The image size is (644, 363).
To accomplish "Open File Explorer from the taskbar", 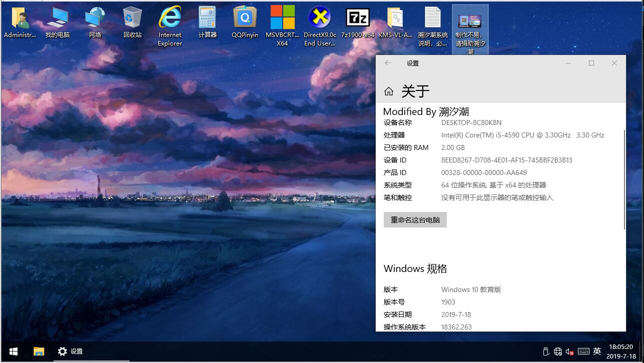I will click(39, 351).
